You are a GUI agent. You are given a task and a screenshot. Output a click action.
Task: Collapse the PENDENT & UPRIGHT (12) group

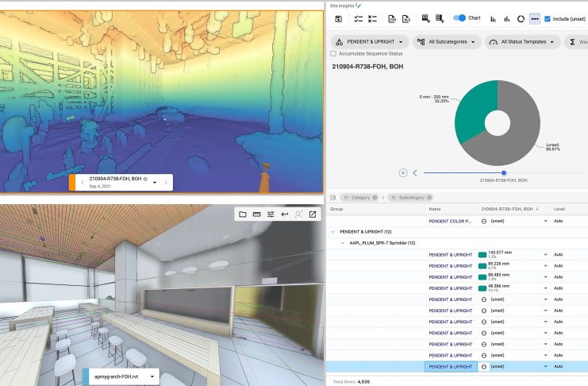(x=332, y=231)
